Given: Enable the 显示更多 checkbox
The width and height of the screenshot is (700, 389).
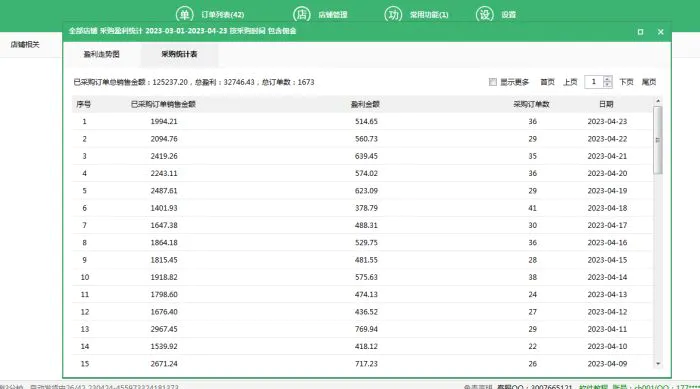Looking at the screenshot, I should pos(493,82).
